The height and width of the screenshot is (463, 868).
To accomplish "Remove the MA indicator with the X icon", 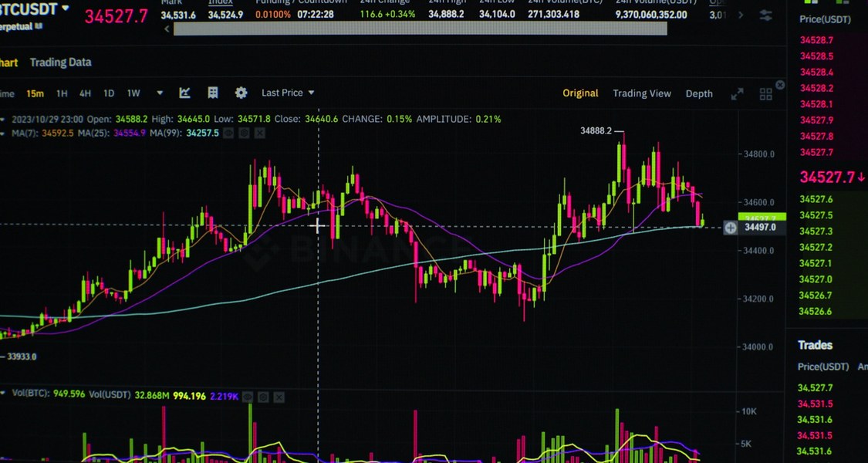I will 260,133.
